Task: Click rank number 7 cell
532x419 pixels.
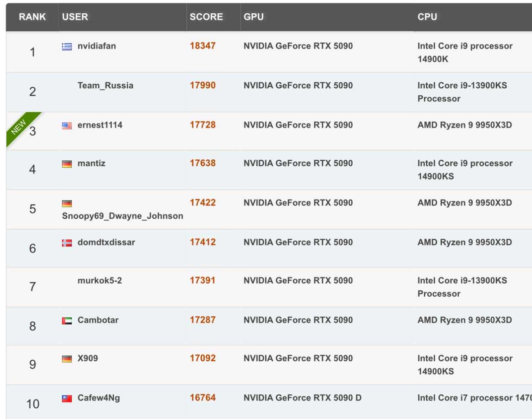Action: tap(33, 287)
